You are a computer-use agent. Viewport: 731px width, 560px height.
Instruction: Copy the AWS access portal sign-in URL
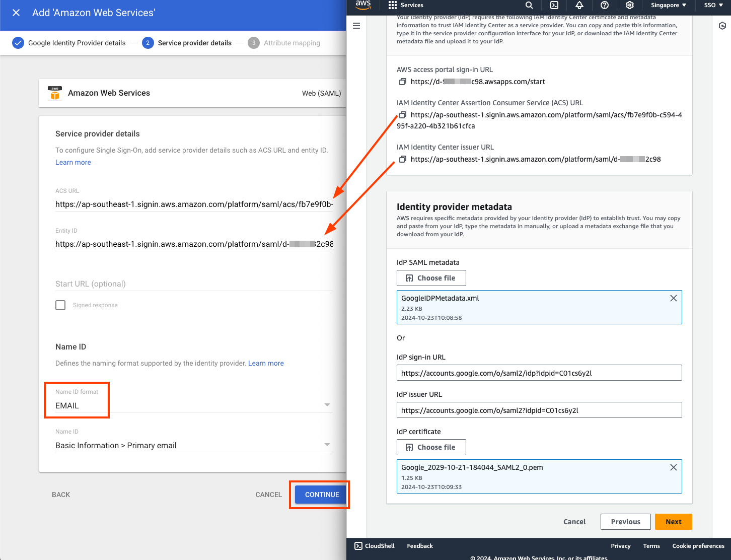(402, 82)
